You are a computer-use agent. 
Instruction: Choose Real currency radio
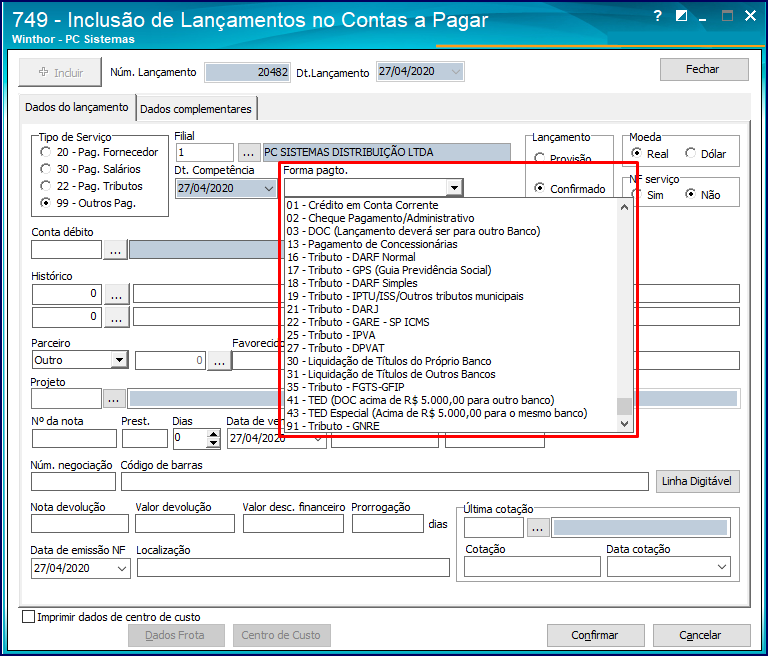pyautogui.click(x=649, y=154)
